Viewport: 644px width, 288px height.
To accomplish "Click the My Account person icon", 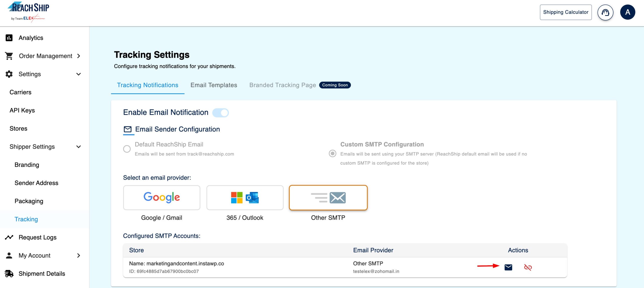I will 9,255.
